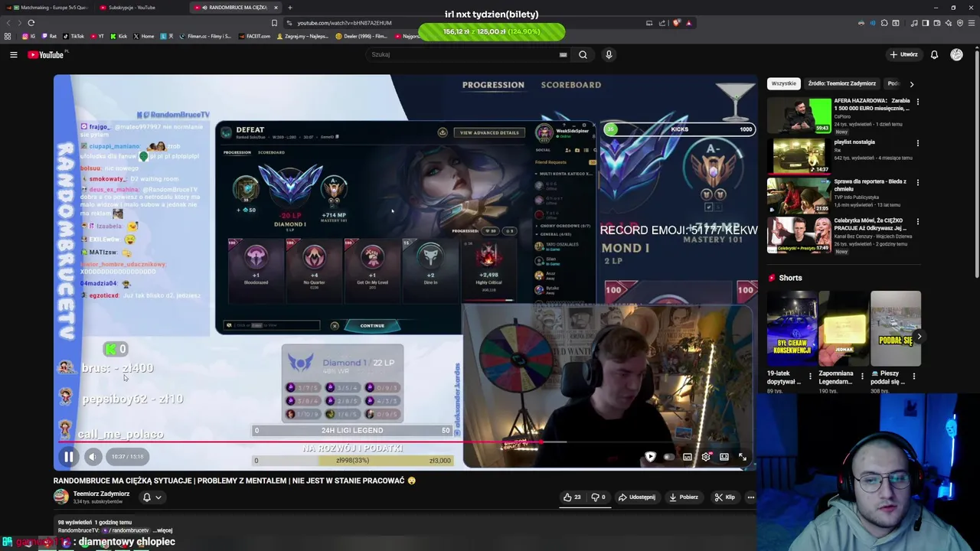Viewport: 980px width, 551px height.
Task: Open the browser main menu
Action: [972, 22]
